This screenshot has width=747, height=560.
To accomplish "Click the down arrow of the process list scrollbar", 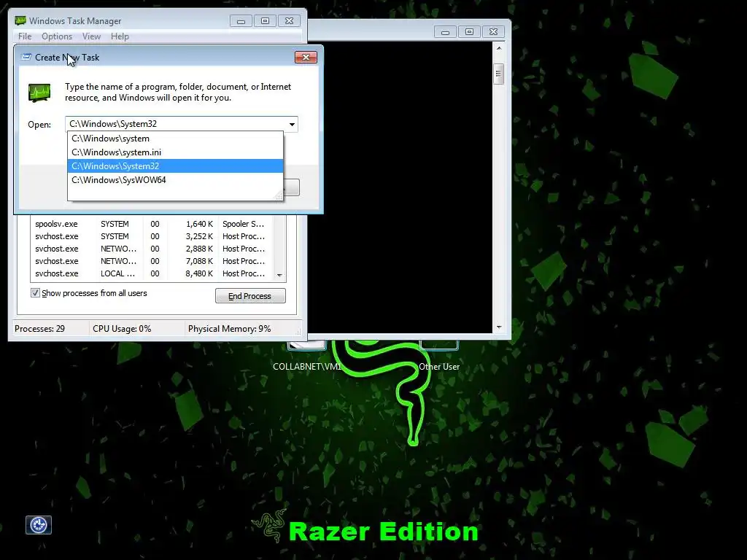I will pyautogui.click(x=279, y=275).
